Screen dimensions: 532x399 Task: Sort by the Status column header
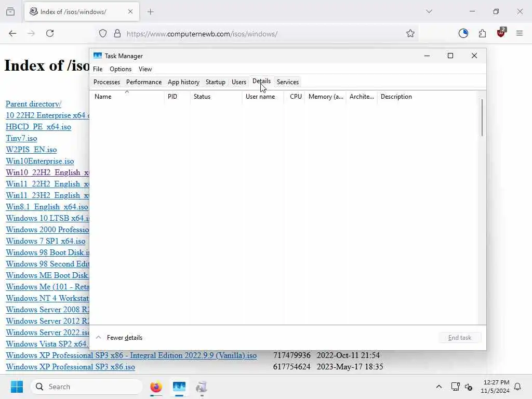click(x=216, y=96)
